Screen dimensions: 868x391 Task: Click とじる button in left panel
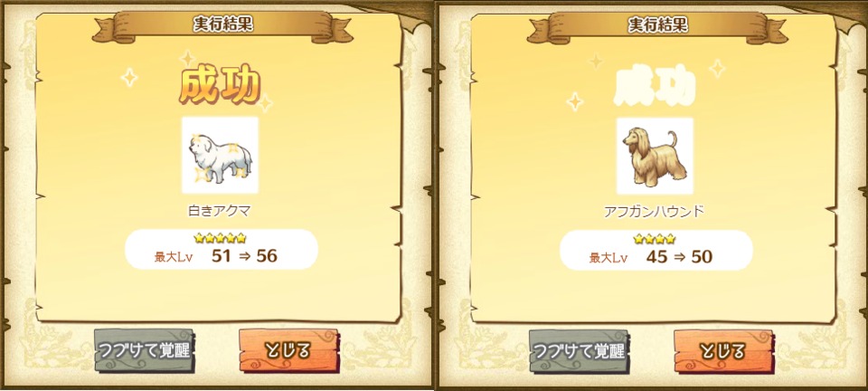point(288,350)
